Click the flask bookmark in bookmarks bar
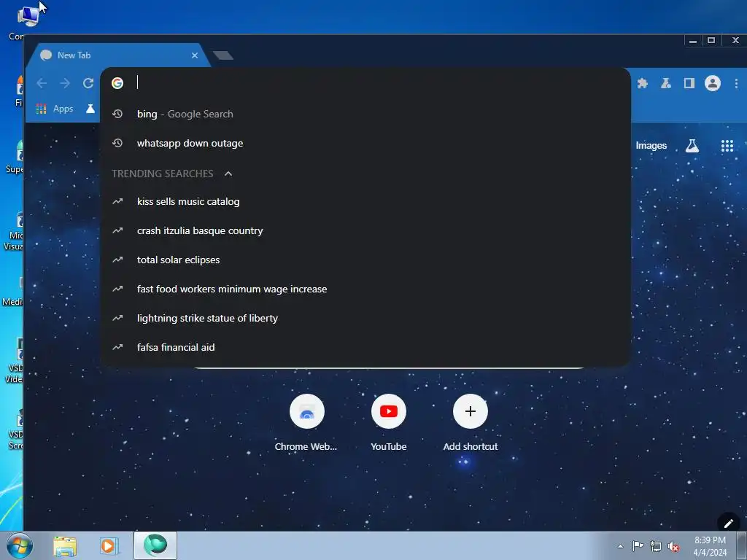The height and width of the screenshot is (560, 747). [x=90, y=109]
